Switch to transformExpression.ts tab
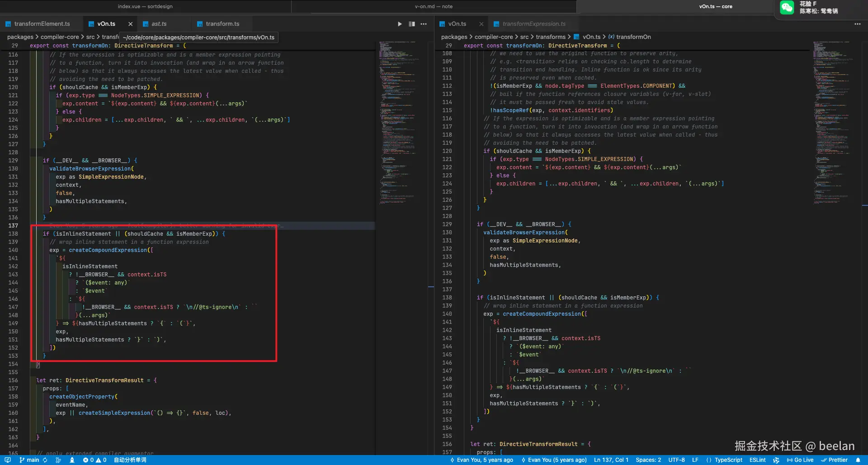The height and width of the screenshot is (465, 868). (533, 24)
